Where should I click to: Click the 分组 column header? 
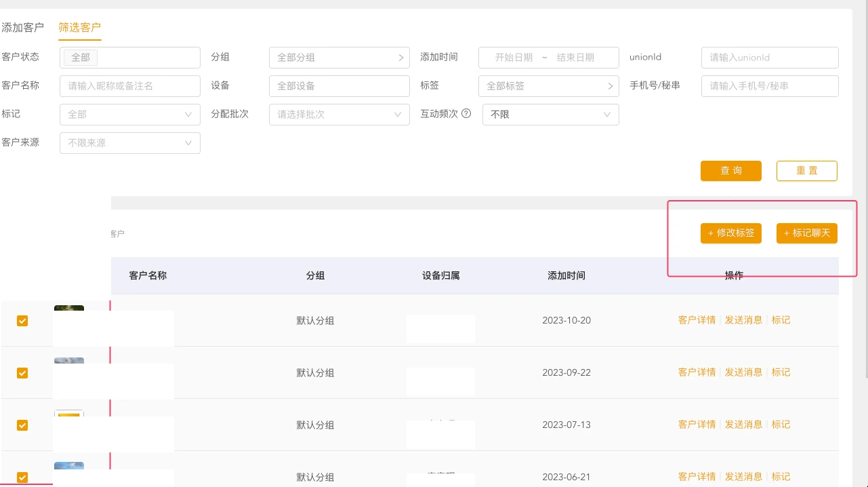pyautogui.click(x=315, y=275)
